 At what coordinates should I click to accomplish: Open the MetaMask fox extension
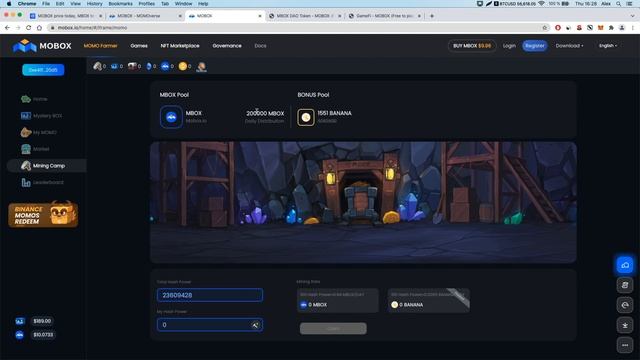click(600, 28)
